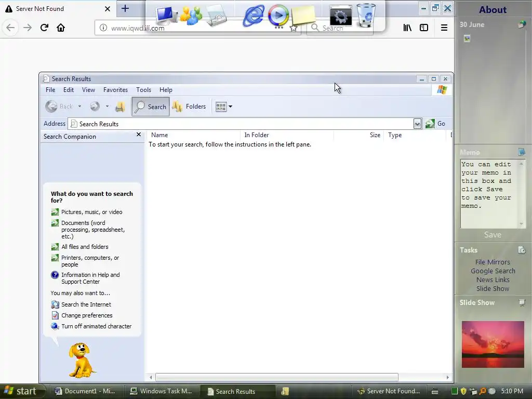Viewport: 532px width, 399px height.
Task: Toggle the Search pane toolbar button
Action: (151, 107)
